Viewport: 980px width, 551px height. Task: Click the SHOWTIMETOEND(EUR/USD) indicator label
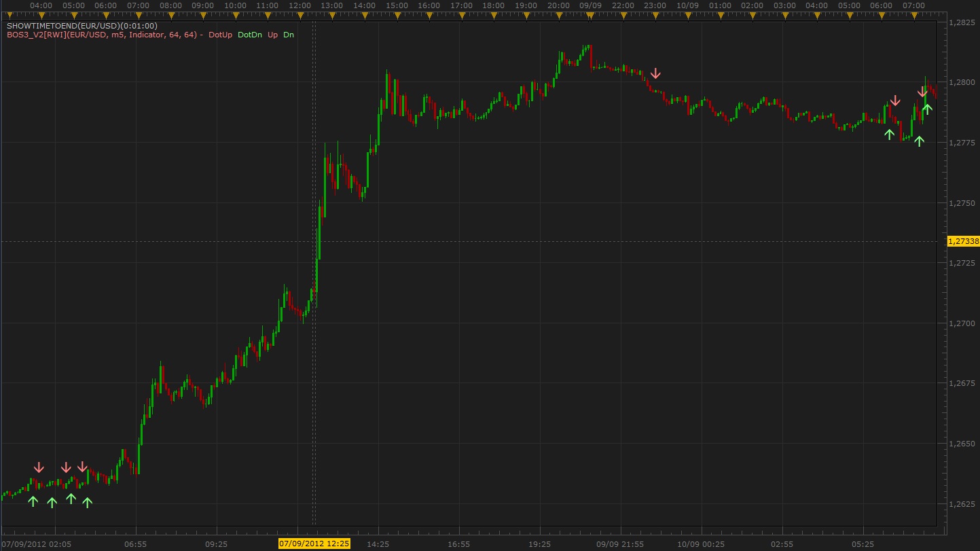coord(82,26)
